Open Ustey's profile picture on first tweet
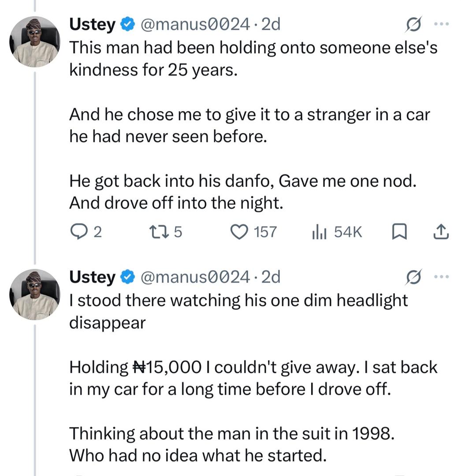The height and width of the screenshot is (476, 461). coord(35,41)
